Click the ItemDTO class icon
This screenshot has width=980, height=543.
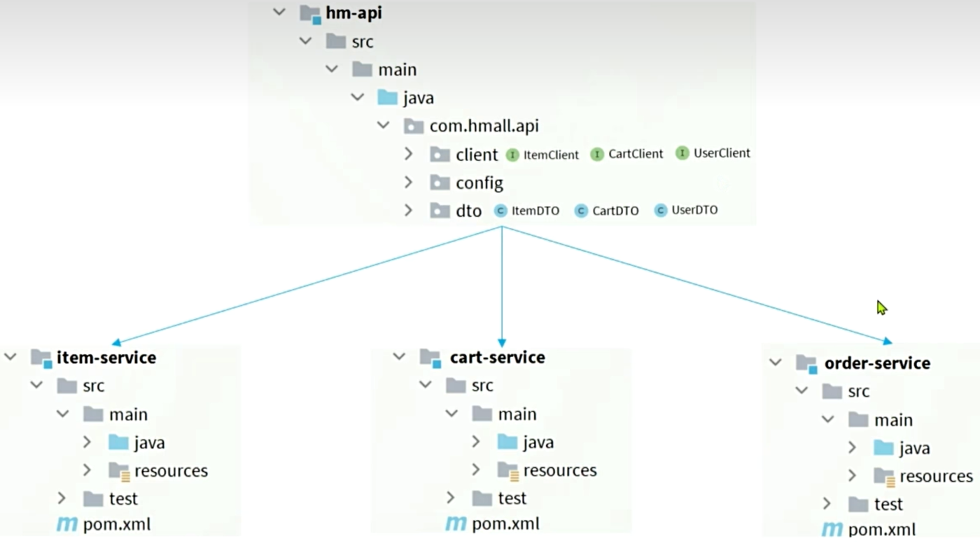(500, 210)
